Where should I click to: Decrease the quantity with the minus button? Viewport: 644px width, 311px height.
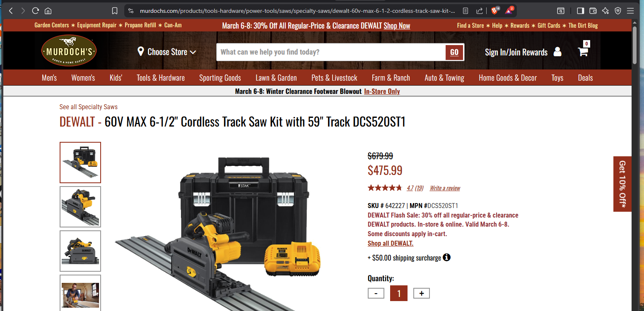coord(376,293)
